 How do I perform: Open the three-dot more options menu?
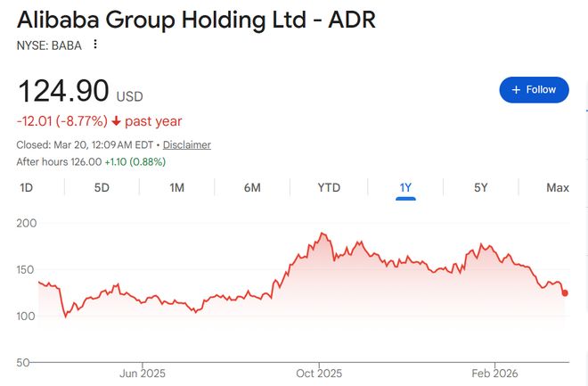click(95, 45)
